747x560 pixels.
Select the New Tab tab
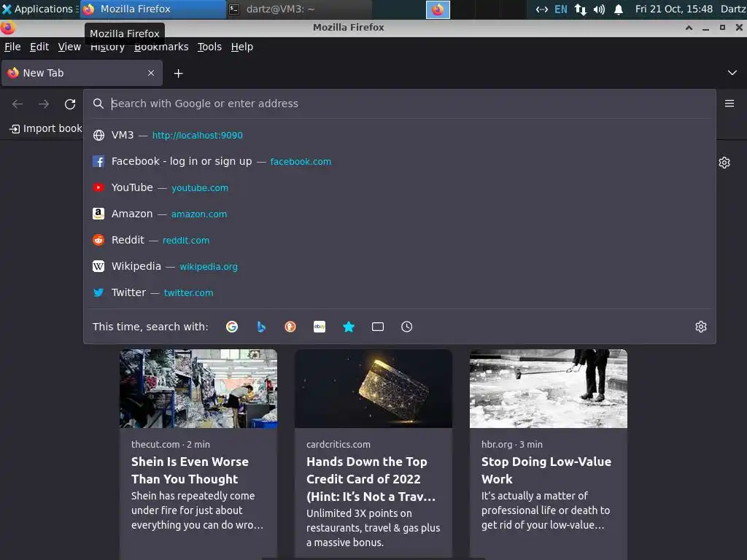pyautogui.click(x=82, y=73)
